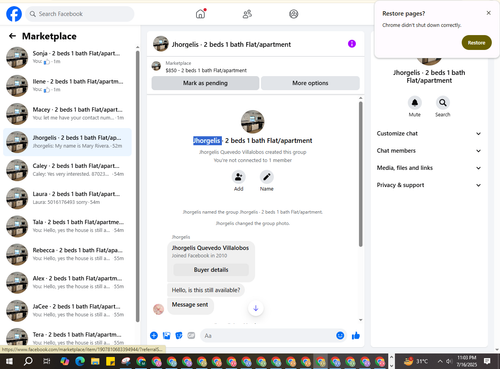
Task: Open the taskbar clock at 11:03 PM
Action: tap(467, 361)
